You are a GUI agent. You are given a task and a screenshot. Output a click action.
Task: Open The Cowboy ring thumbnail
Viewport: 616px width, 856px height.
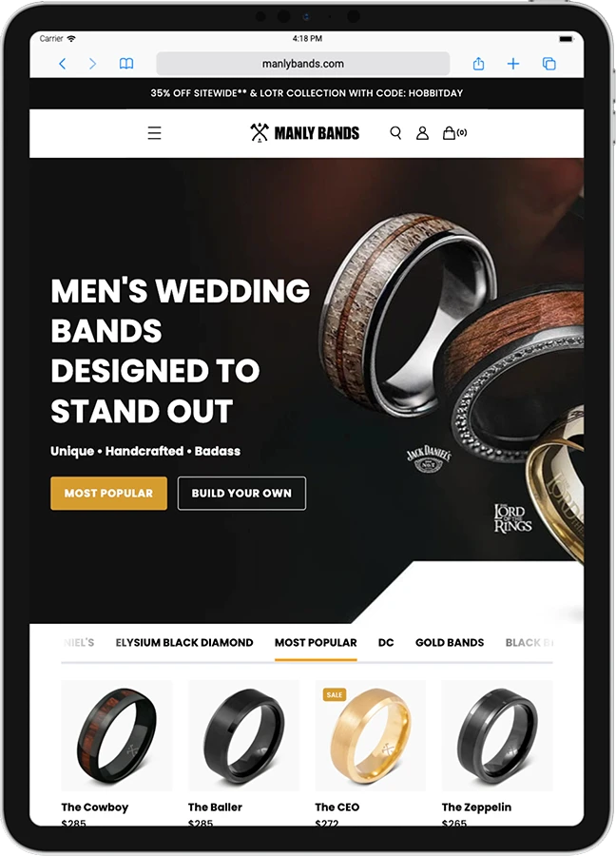point(116,735)
